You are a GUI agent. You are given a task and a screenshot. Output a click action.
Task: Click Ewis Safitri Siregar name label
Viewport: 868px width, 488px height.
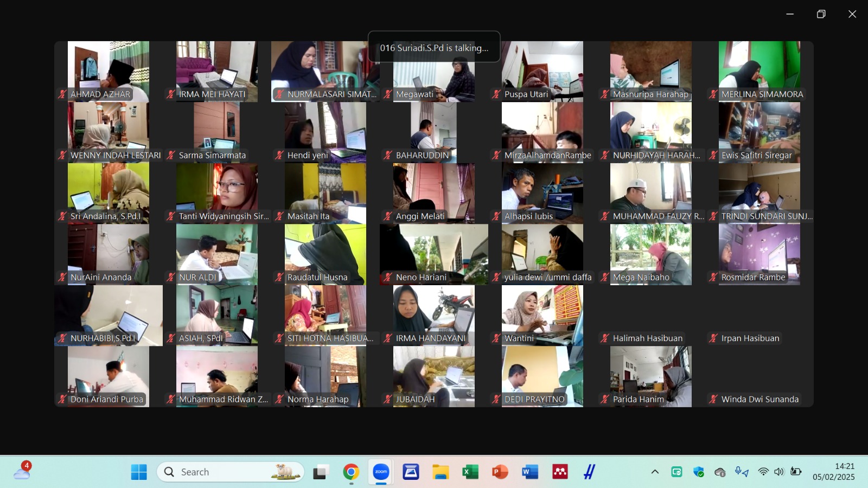pyautogui.click(x=757, y=155)
